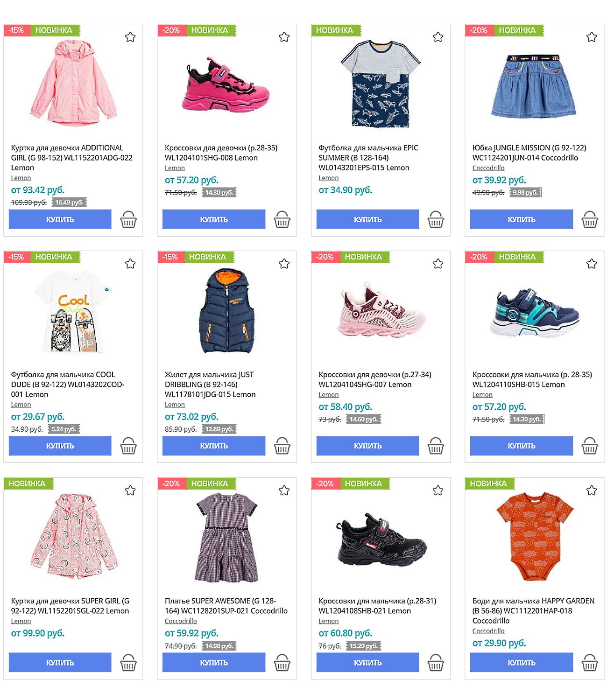Click Купить for the denim skirt
Screen dimensions: 607x700
(x=521, y=219)
